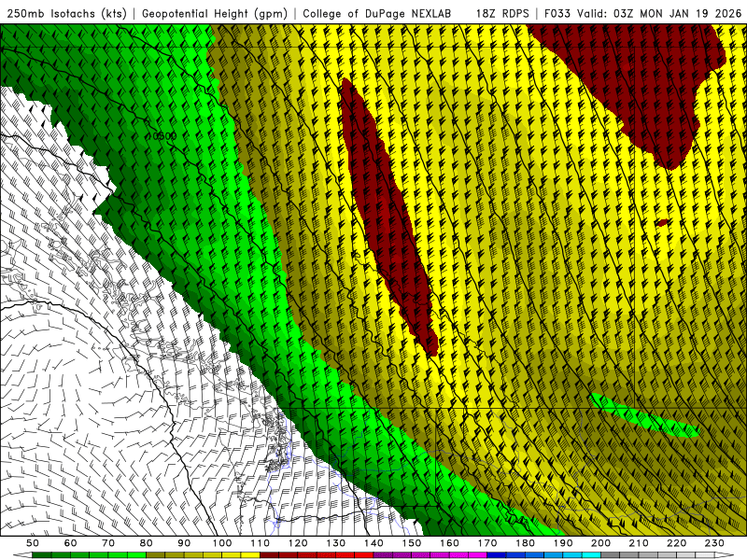This screenshot has width=747, height=560.
Task: Click the legend value "160"
Action: [x=449, y=543]
